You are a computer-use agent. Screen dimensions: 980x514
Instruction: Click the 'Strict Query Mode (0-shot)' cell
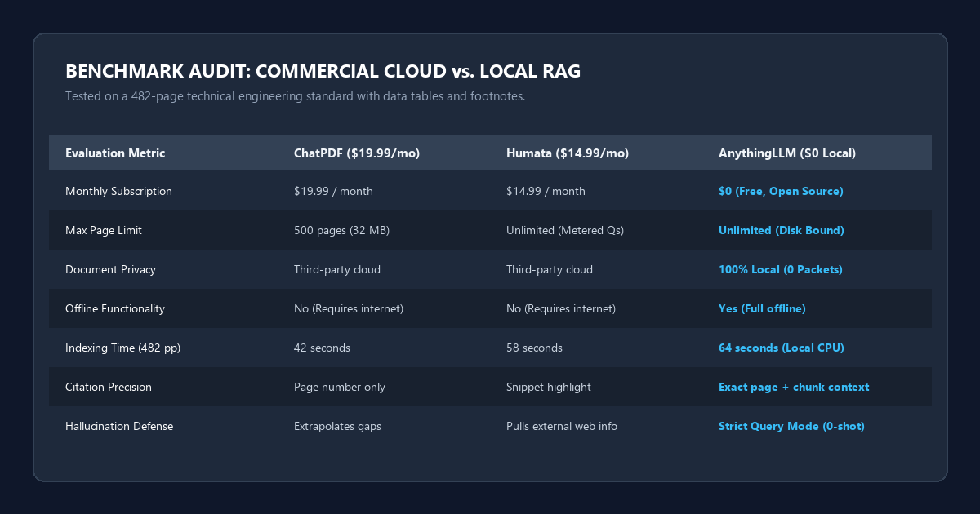click(x=791, y=426)
